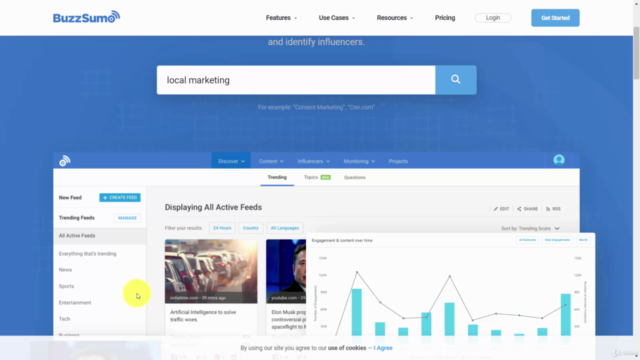
Task: Expand the Resources dropdown menu
Action: tap(395, 18)
